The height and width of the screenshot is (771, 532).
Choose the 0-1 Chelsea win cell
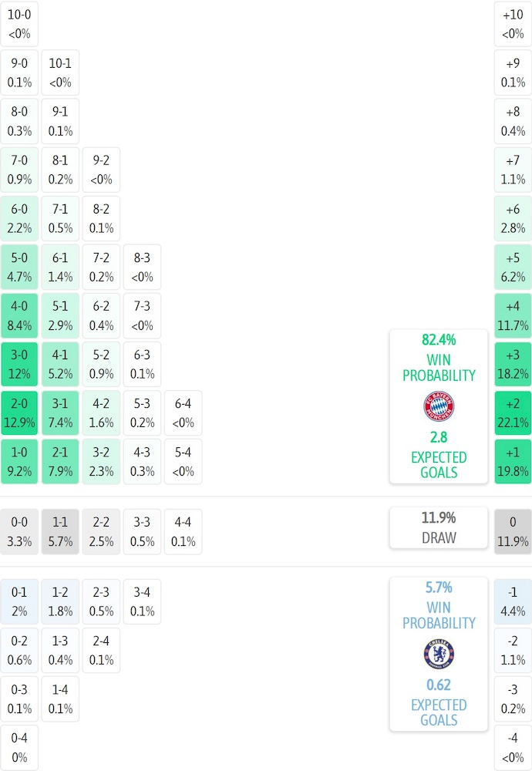(19, 601)
